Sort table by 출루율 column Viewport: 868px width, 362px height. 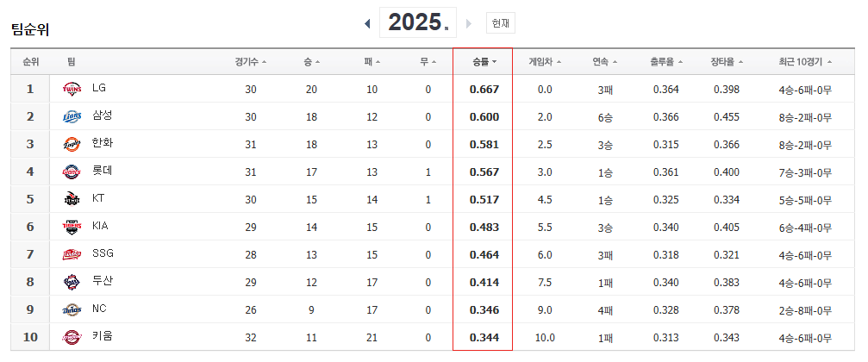point(666,62)
